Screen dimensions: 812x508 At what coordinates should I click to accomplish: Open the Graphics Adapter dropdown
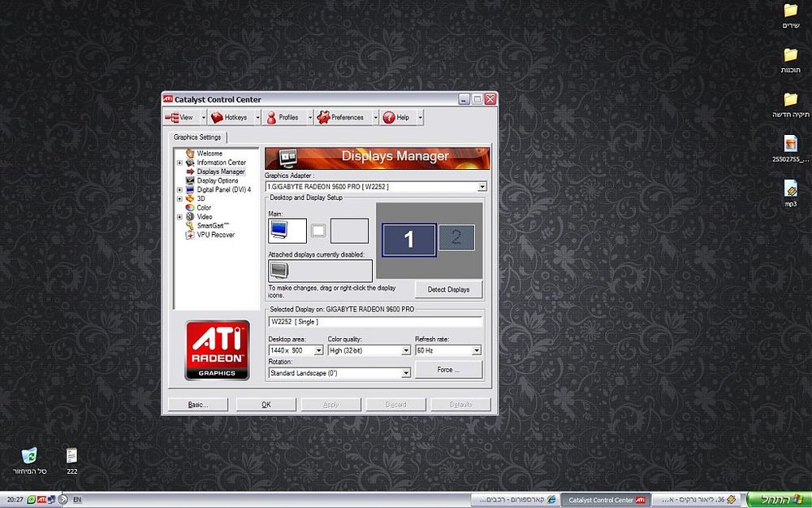pyautogui.click(x=482, y=187)
